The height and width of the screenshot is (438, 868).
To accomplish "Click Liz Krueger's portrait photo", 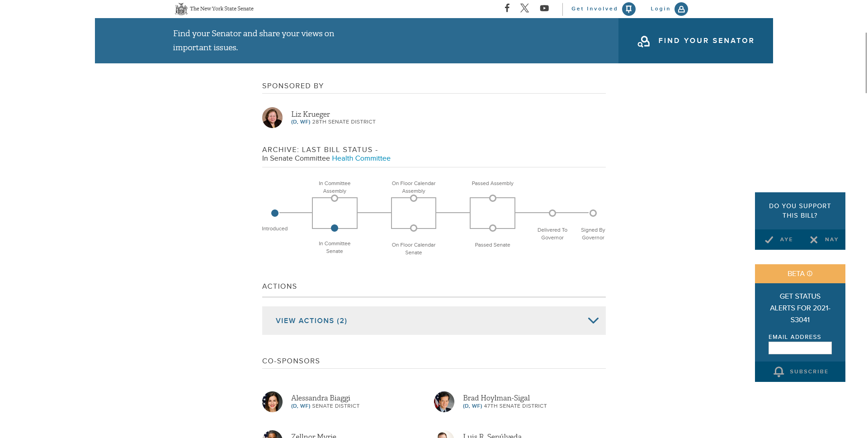I will 272,118.
